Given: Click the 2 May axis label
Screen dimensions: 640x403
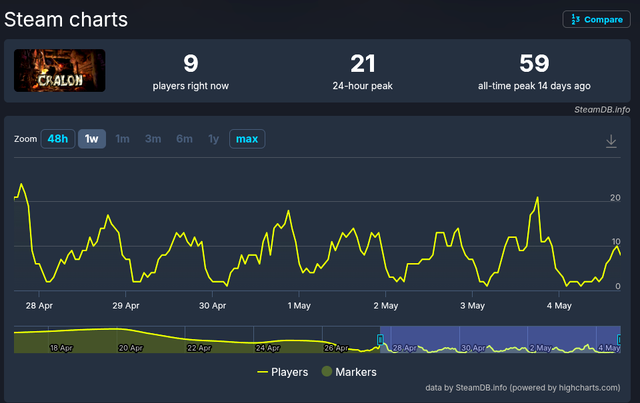Looking at the screenshot, I should click(386, 305).
